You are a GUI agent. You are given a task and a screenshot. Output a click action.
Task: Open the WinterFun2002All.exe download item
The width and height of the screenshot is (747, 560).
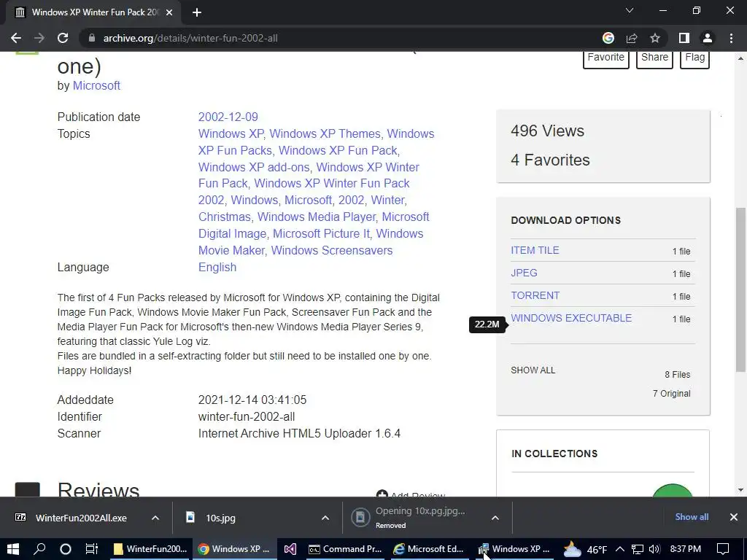[x=81, y=518]
